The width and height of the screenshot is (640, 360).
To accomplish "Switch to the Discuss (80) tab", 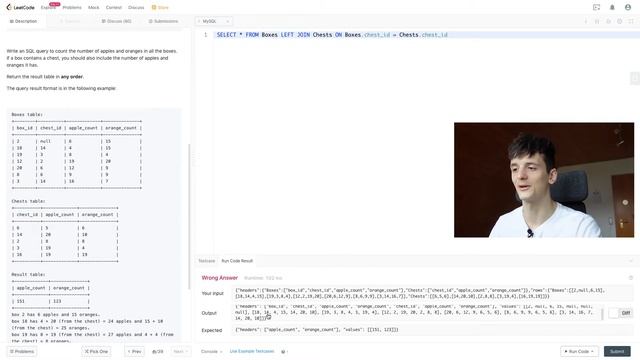I will [x=117, y=21].
